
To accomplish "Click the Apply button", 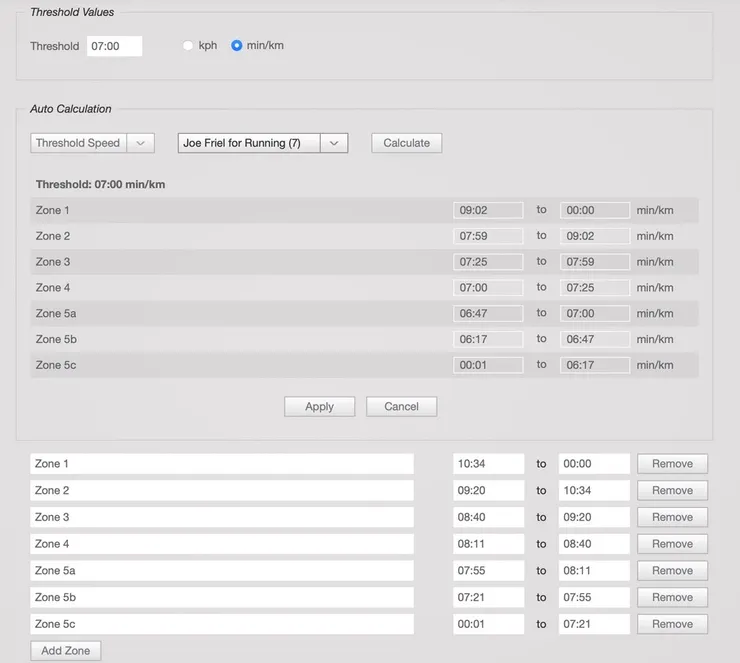I will tap(319, 407).
